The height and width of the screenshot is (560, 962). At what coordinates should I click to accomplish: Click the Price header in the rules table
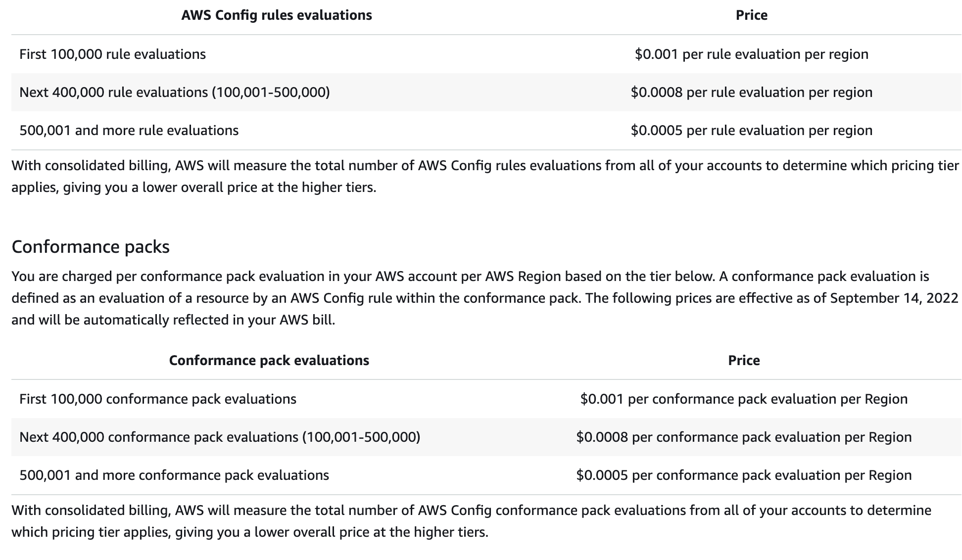tap(751, 15)
